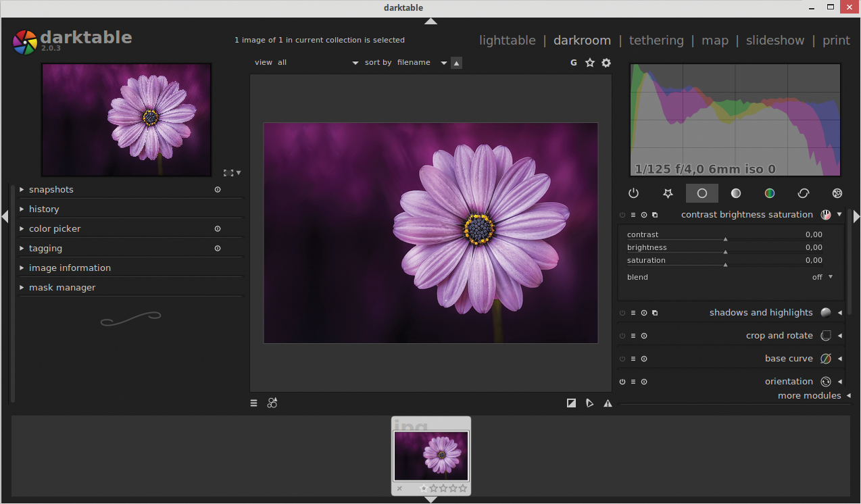
Task: Select the correction module group
Action: (x=803, y=193)
